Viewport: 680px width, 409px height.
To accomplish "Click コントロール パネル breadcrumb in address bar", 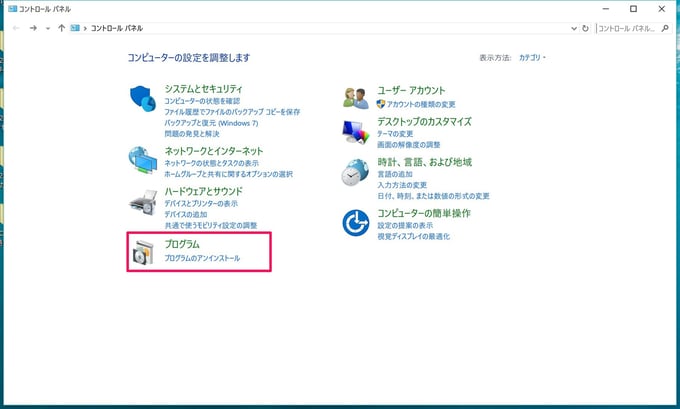I will point(117,28).
